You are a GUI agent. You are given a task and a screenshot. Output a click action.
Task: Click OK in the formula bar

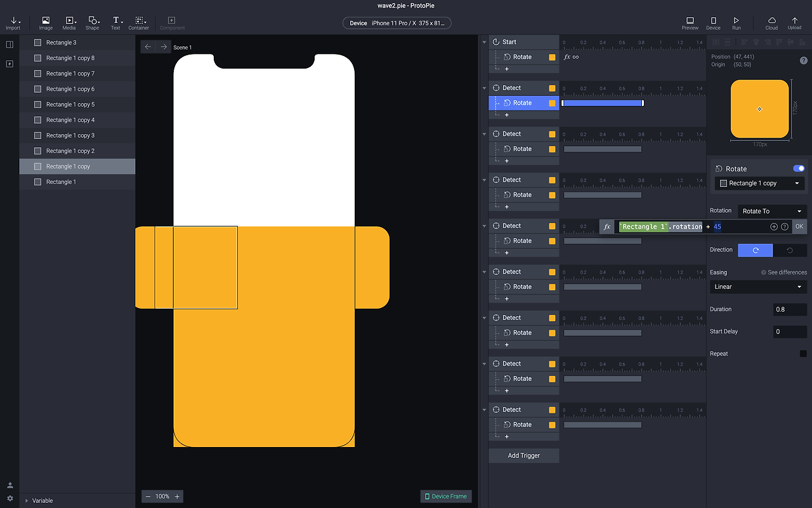pyautogui.click(x=799, y=227)
